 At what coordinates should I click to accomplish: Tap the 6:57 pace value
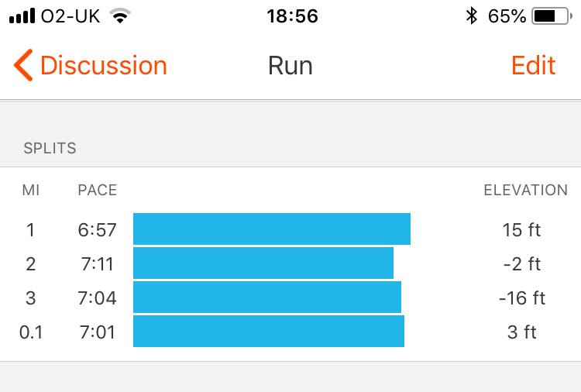pyautogui.click(x=97, y=230)
